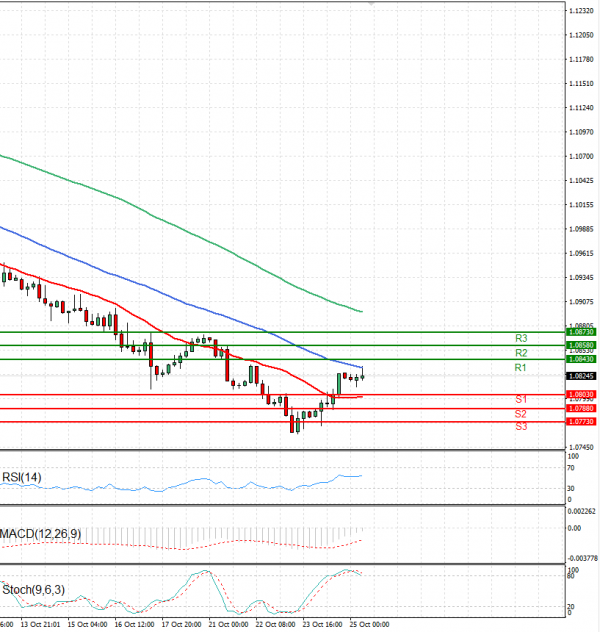Screen dimensions: 600x632
Task: Select the S2 support label
Action: 521,414
